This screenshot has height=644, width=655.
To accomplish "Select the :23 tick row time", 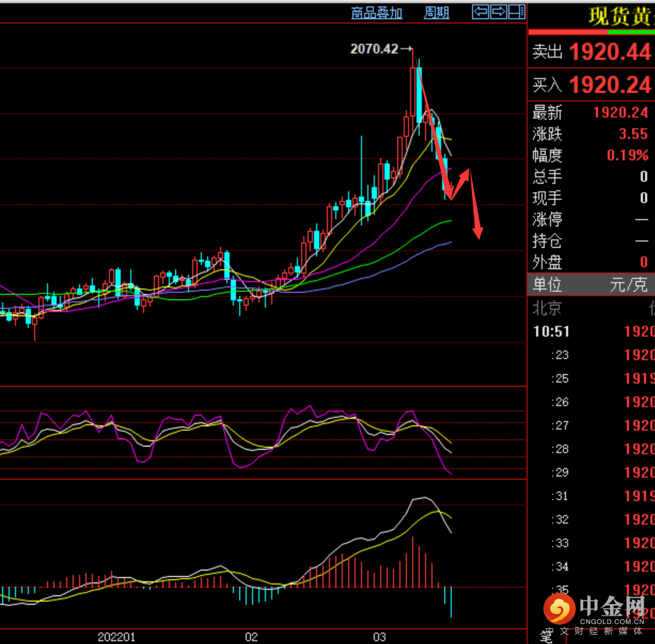I will pos(560,355).
